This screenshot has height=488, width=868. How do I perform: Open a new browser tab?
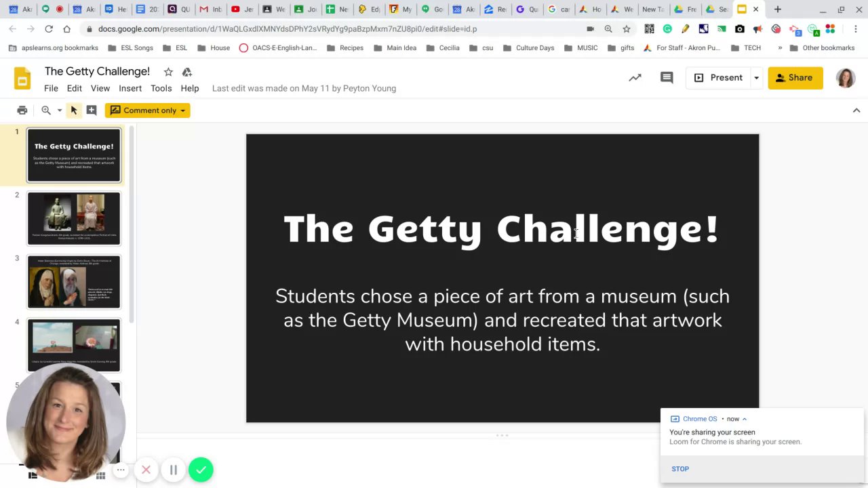778,9
